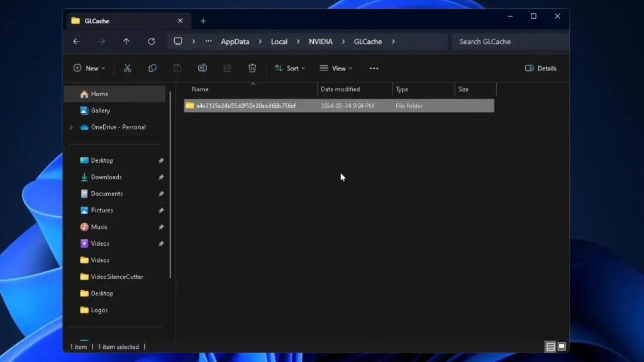Open Home in the navigation pane
The width and height of the screenshot is (644, 362).
click(x=115, y=94)
